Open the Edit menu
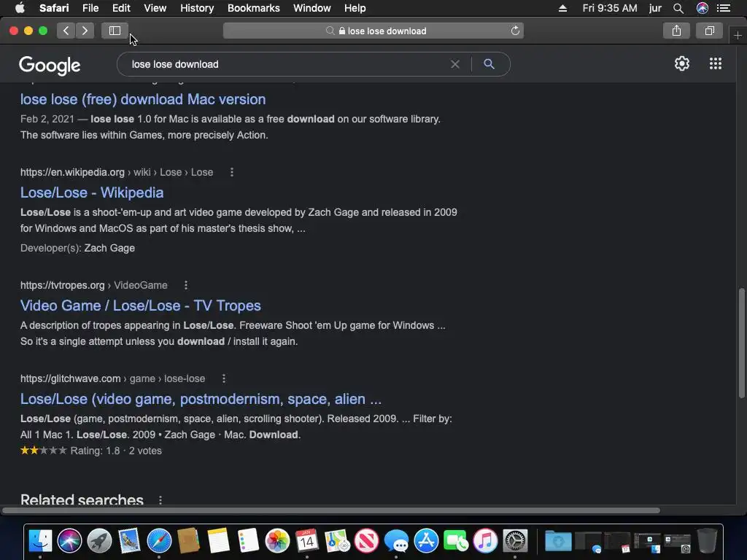 point(121,8)
